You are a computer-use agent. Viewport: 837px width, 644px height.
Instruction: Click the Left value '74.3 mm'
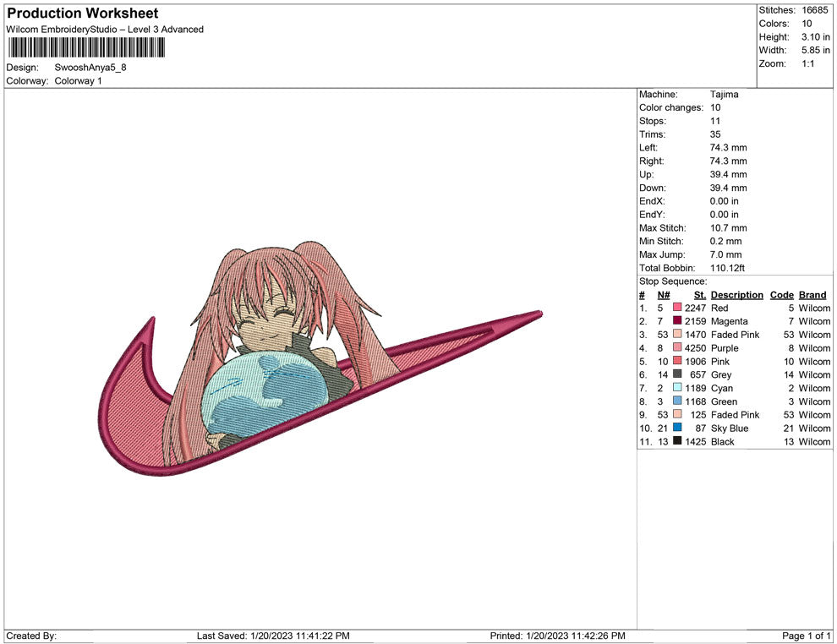click(728, 148)
